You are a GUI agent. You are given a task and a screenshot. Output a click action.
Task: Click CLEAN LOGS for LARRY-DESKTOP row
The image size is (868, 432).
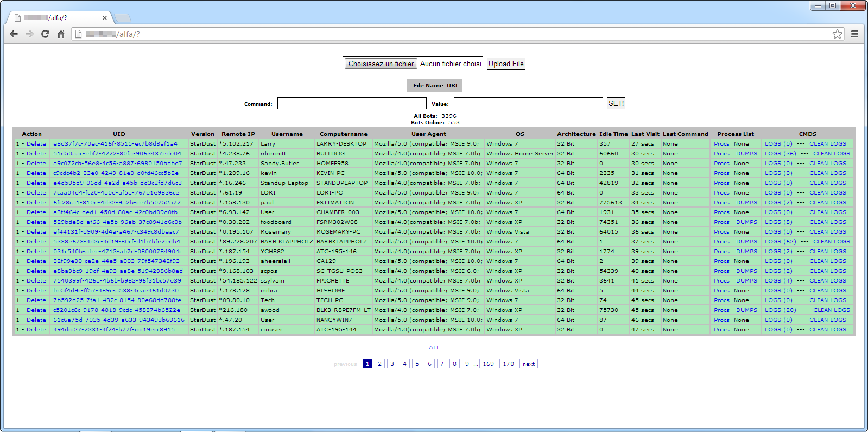pyautogui.click(x=828, y=144)
